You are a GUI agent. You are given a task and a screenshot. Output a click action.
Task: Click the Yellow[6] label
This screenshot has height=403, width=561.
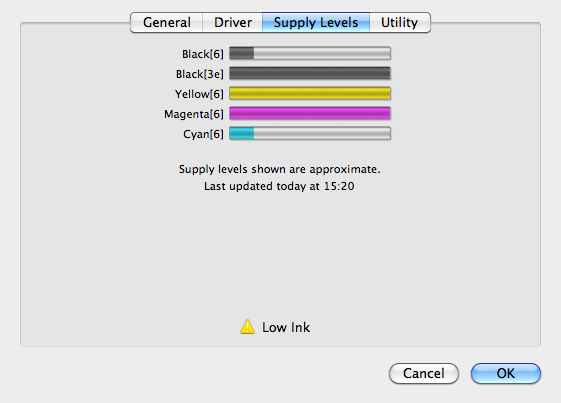(x=199, y=94)
